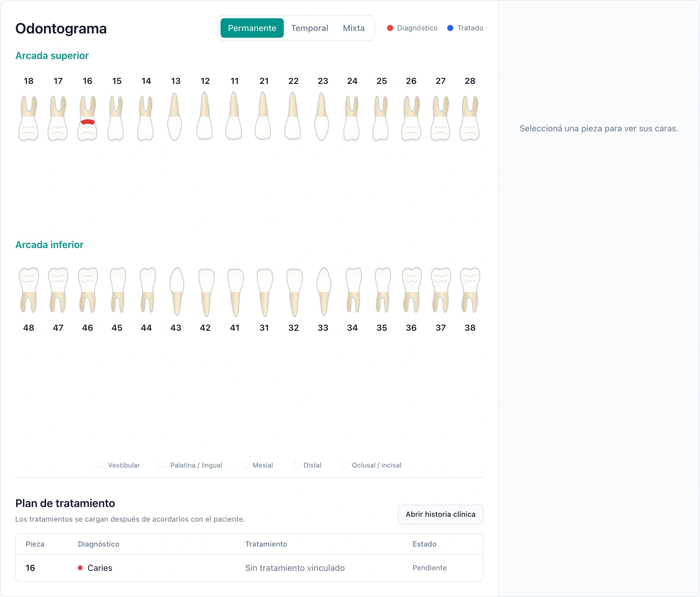The image size is (700, 597).
Task: Select lower molar tooth 48
Action: (29, 290)
